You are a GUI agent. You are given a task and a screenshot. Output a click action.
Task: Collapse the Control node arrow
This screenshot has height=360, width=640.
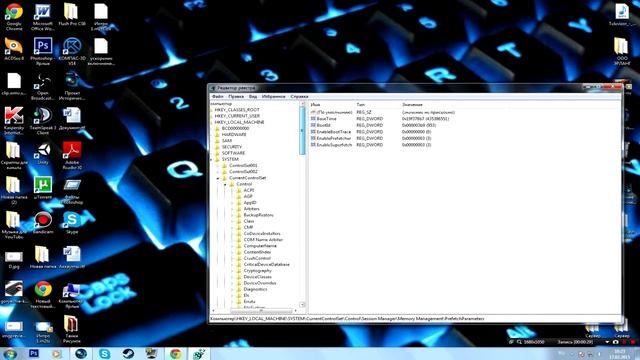point(225,184)
